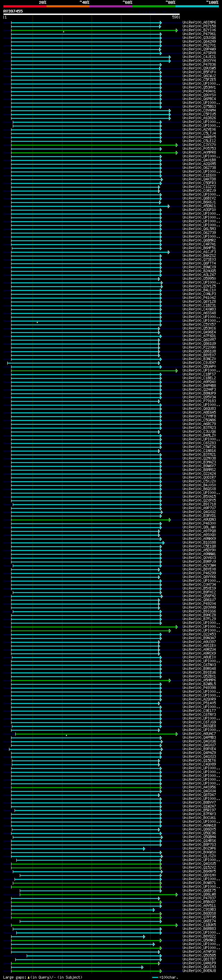
Task: Open hit UniRef100_A7SRV8
Action: click(x=199, y=53)
